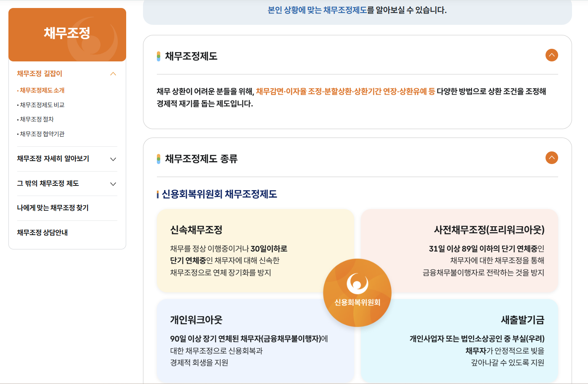Viewport: 588px width, 384px height.
Task: Open 채무조정제도 비교 submenu link
Action: (x=42, y=105)
